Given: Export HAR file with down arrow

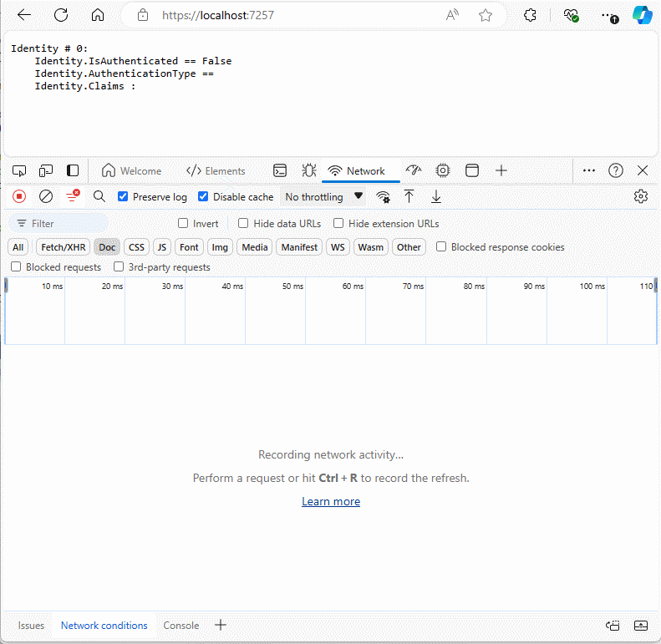Looking at the screenshot, I should coord(436,196).
